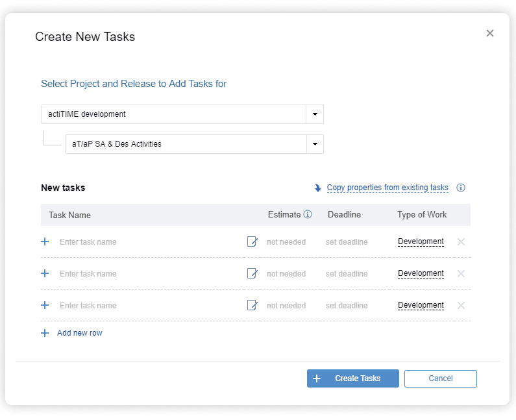Screen dimensions: 516x420
Task: Click the Estimate column header text
Action: (284, 215)
